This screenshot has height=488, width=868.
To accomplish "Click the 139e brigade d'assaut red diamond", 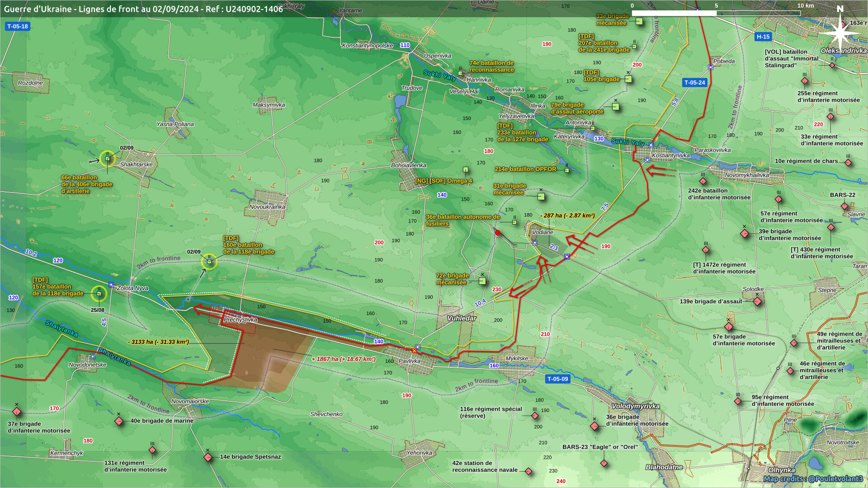I will coord(757,301).
